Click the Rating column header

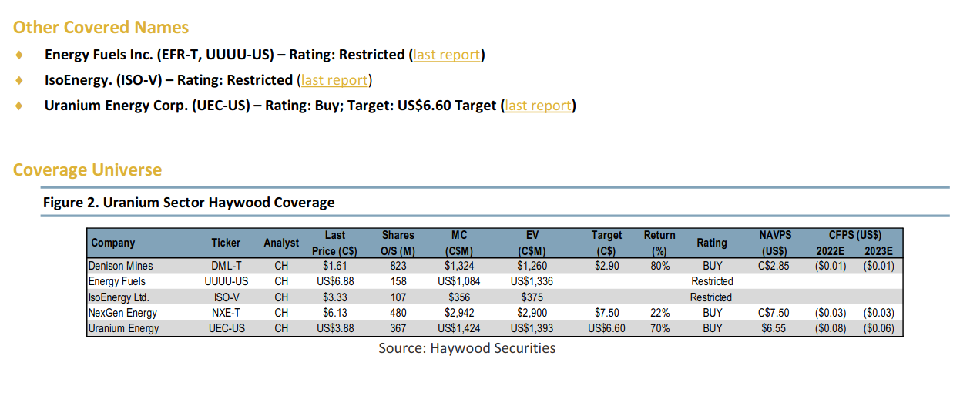coord(711,243)
